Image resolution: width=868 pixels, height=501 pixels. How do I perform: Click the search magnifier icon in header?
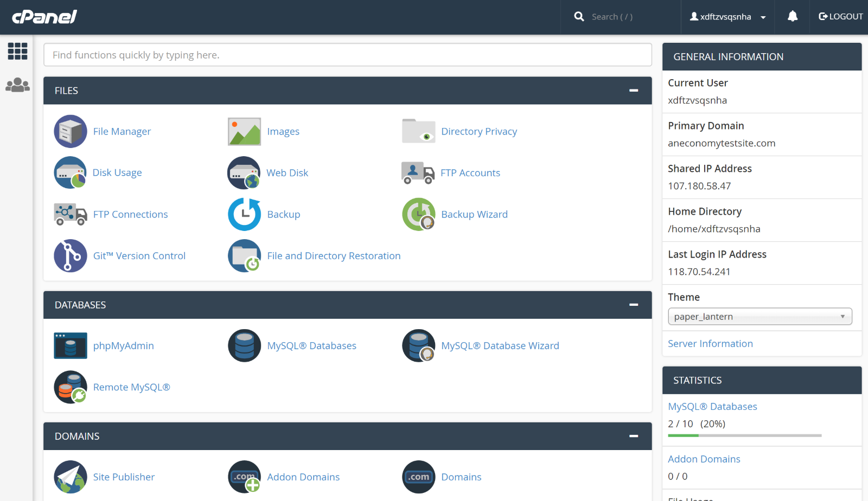point(579,16)
